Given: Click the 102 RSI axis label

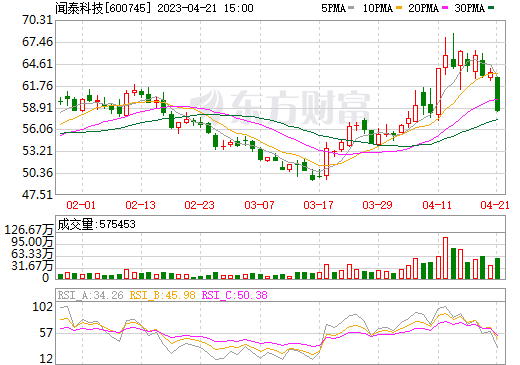Looking at the screenshot, I should click(x=42, y=306).
